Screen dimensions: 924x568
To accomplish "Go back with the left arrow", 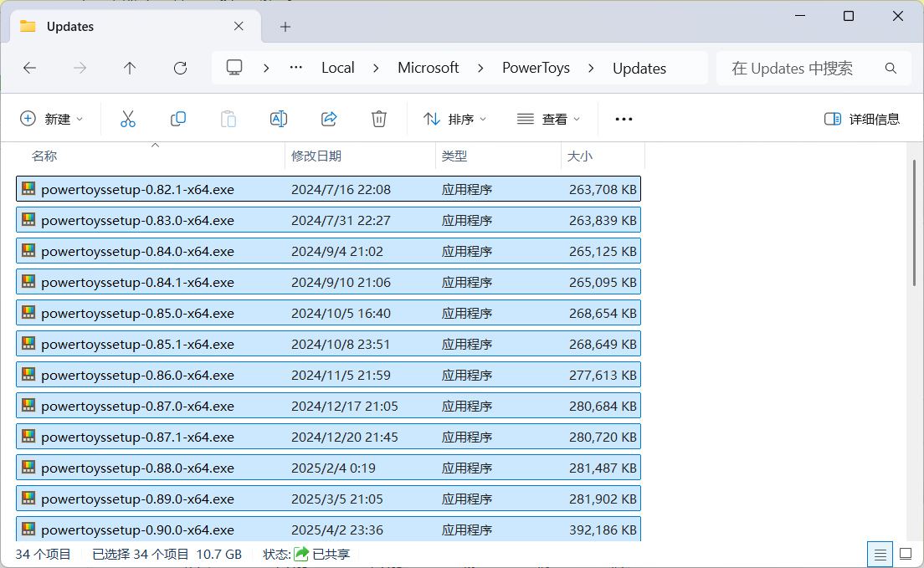I will pyautogui.click(x=29, y=69).
